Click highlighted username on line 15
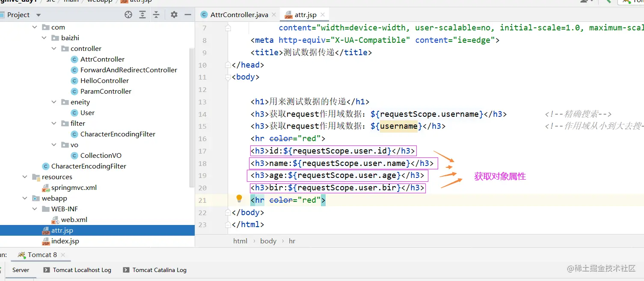 398,126
